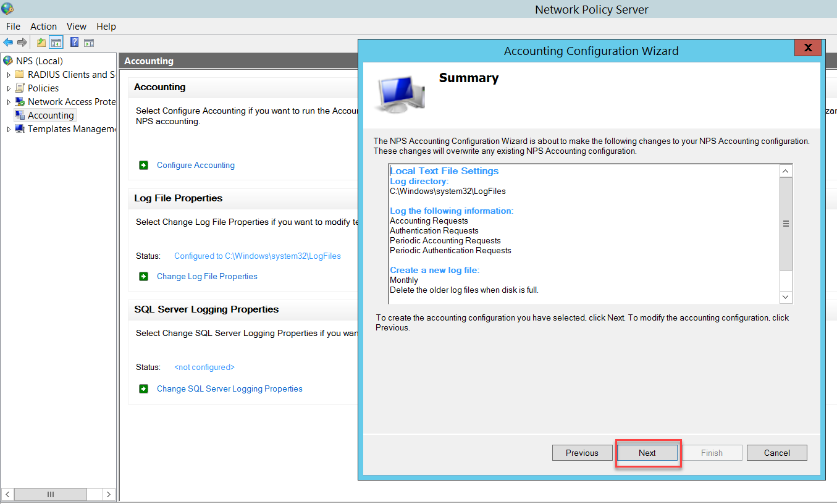This screenshot has height=504, width=837.
Task: Click the Periodic Authentication Requests line
Action: tap(450, 250)
